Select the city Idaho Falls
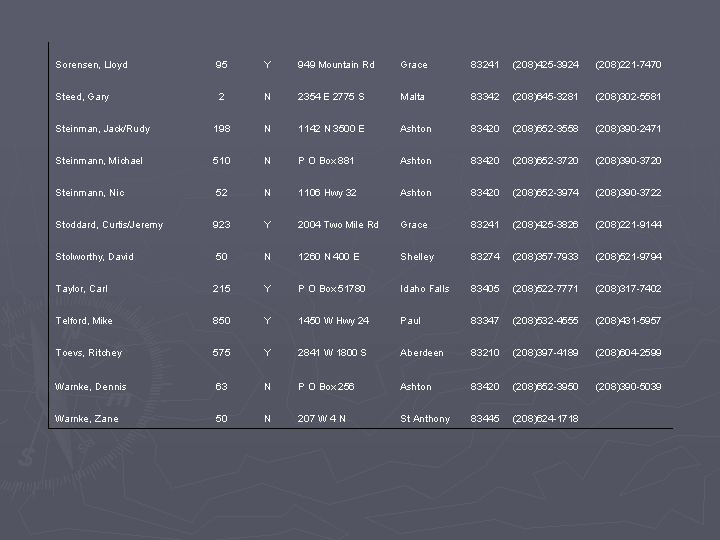The width and height of the screenshot is (720, 540). (x=425, y=289)
